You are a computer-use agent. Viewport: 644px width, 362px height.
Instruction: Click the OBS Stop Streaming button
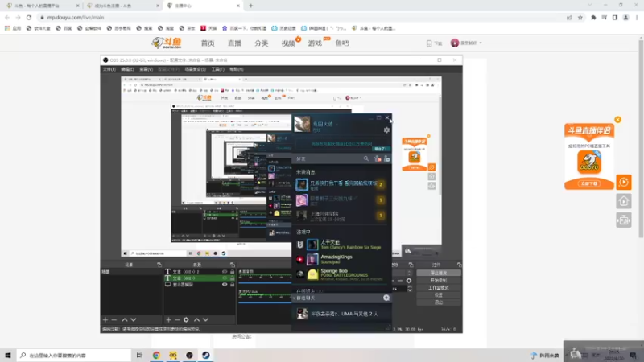coord(438,273)
